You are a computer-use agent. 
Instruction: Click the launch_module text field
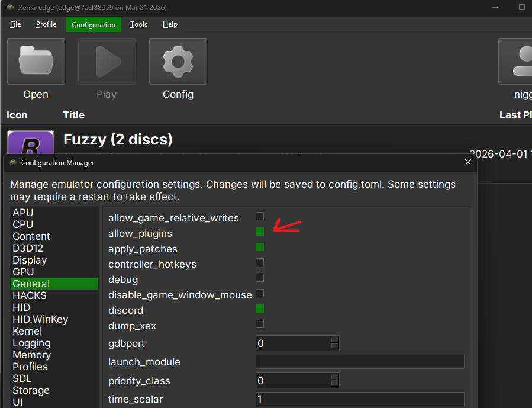tap(360, 362)
